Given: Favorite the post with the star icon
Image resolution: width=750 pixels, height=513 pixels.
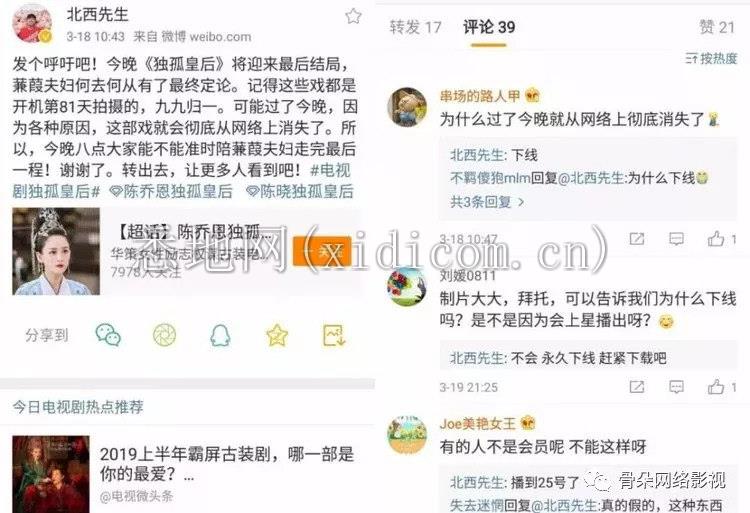Looking at the screenshot, I should pos(353,16).
